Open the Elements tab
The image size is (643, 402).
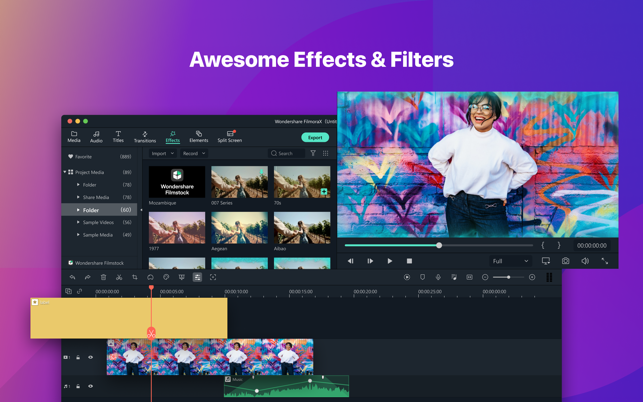[198, 137]
